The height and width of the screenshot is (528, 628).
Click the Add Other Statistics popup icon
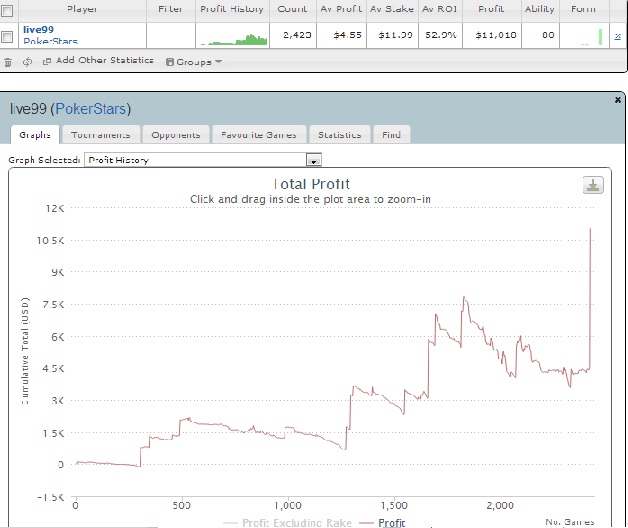tap(47, 61)
